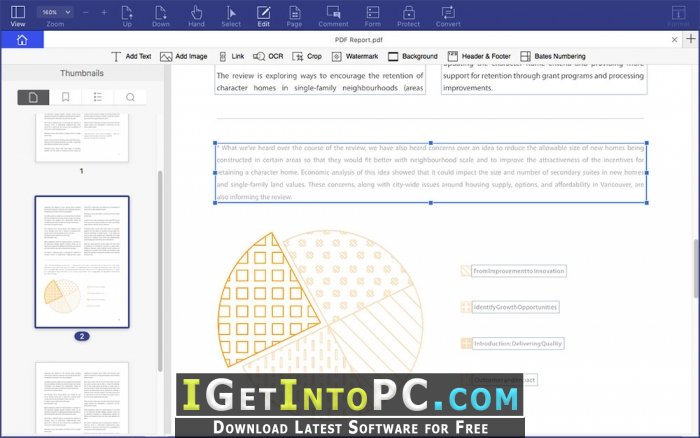Go to next page with Down
This screenshot has height=438, width=700.
pyautogui.click(x=161, y=17)
